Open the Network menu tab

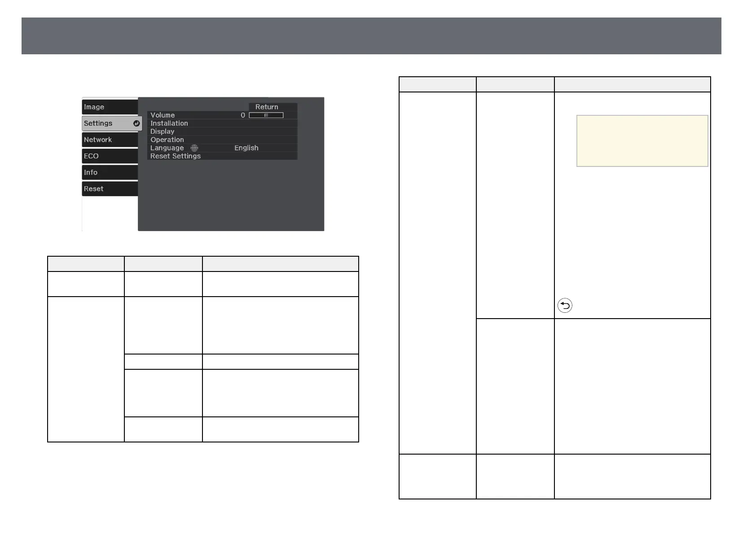tap(110, 140)
